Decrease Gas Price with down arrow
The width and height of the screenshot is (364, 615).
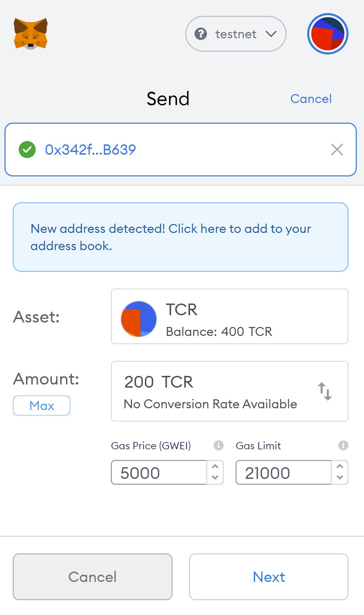point(215,478)
